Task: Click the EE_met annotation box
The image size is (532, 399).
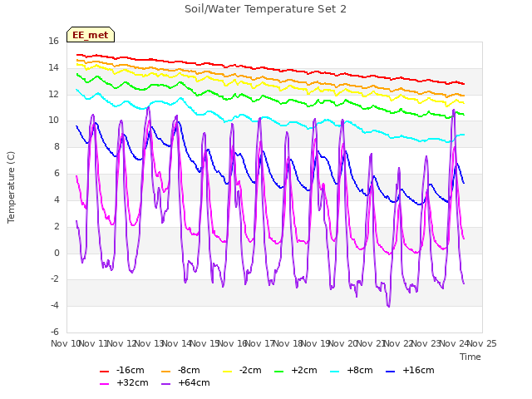Action: (x=91, y=35)
